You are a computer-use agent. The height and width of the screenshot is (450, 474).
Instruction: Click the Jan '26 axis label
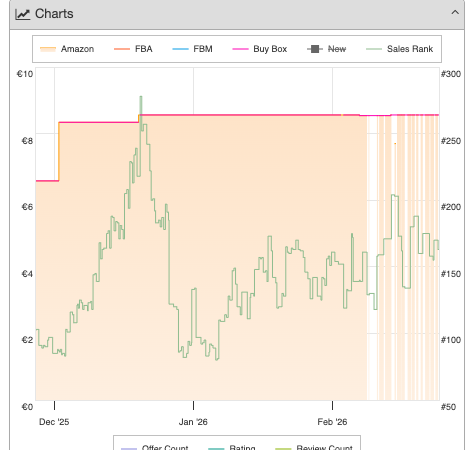point(193,422)
